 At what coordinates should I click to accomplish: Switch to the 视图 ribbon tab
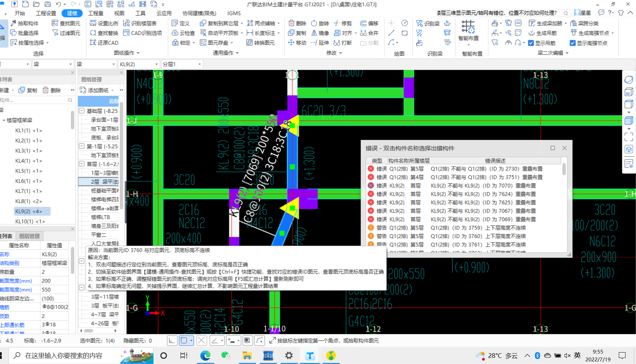pos(119,13)
